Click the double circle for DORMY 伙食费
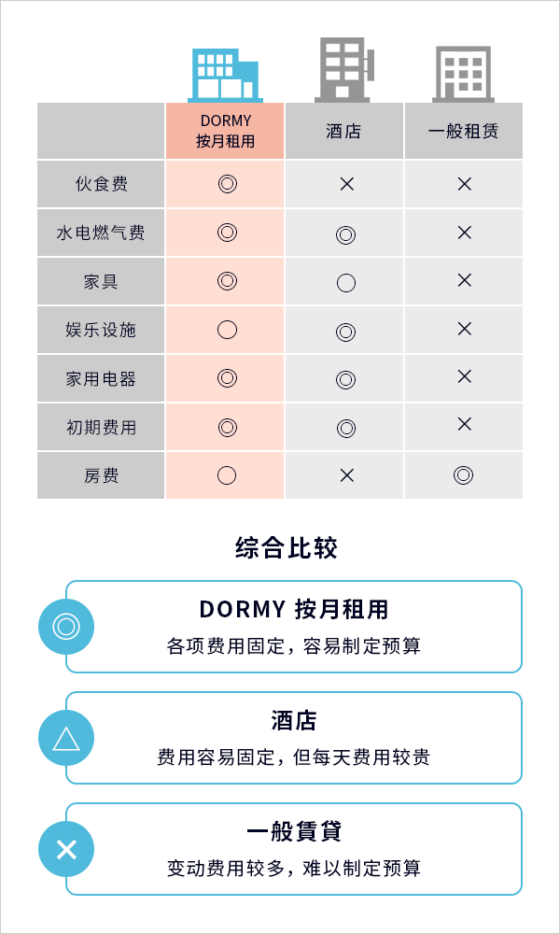Screen dimensions: 560x934 (227, 183)
